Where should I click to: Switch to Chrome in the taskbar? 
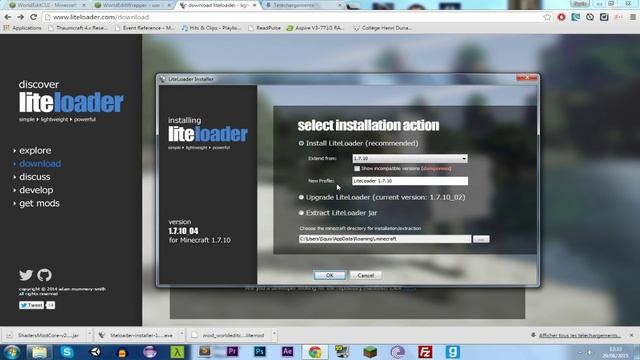click(315, 352)
